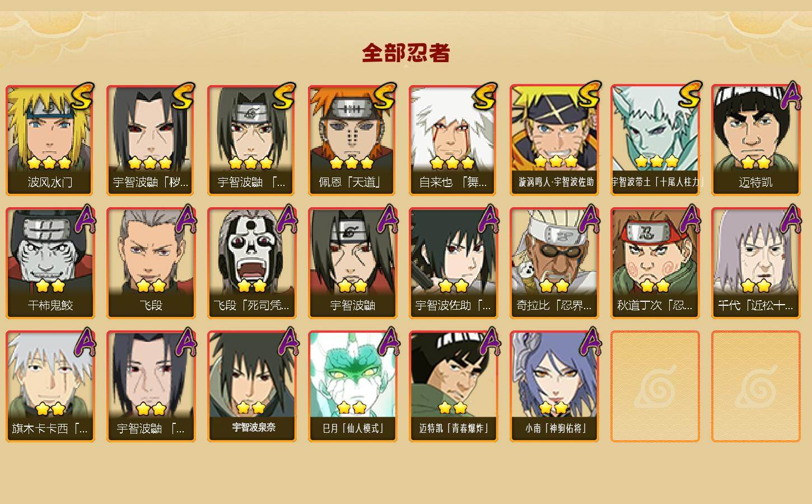Click the S-rank badge on 自来也 card
Image resolution: width=812 pixels, height=504 pixels.
pos(484,96)
